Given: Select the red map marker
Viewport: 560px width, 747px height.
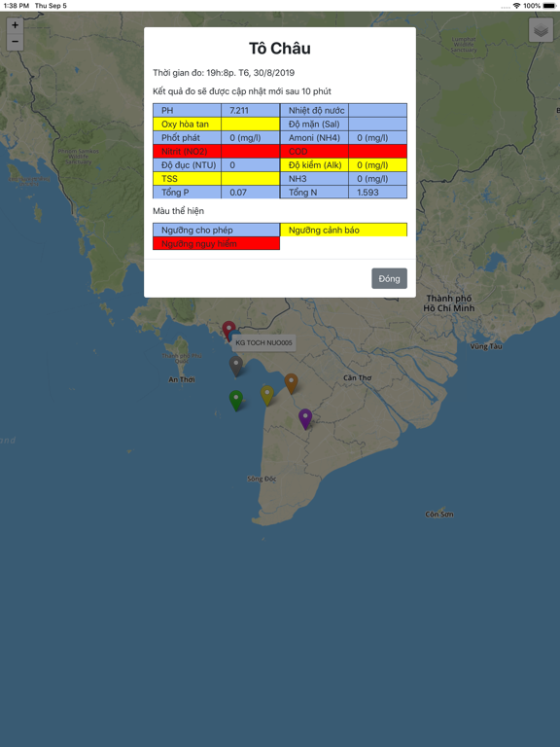Looking at the screenshot, I should [228, 329].
